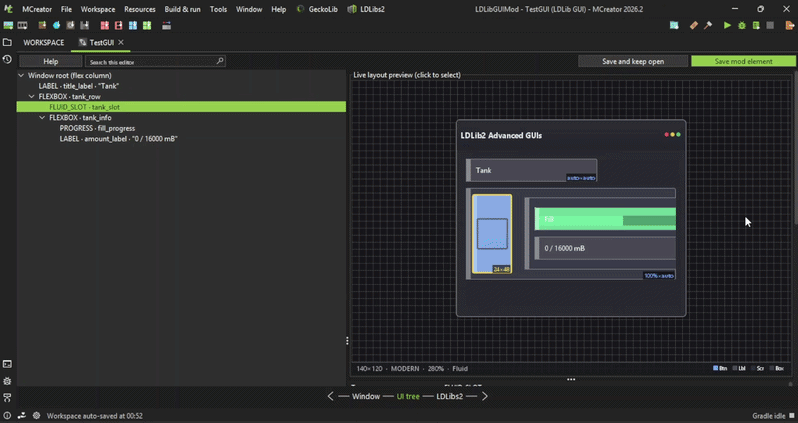The image size is (798, 423).
Task: Click the Gradle idle status text
Action: 768,416
